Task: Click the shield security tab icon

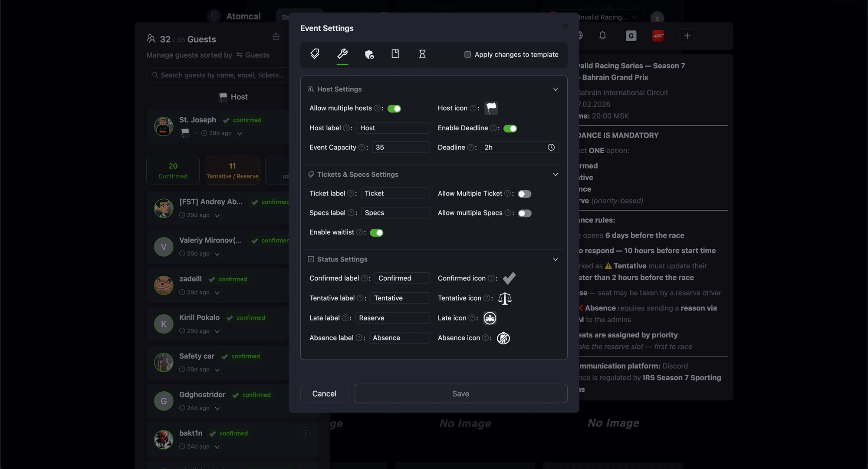Action: tap(369, 54)
